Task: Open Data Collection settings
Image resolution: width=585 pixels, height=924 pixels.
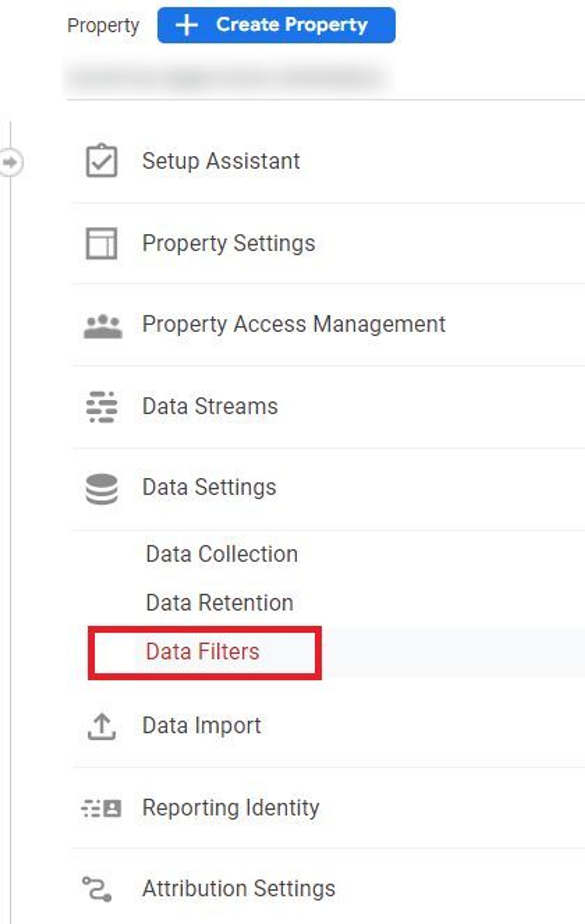Action: (222, 554)
